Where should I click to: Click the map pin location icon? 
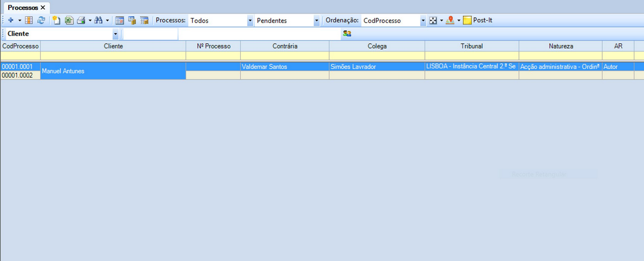click(x=450, y=20)
